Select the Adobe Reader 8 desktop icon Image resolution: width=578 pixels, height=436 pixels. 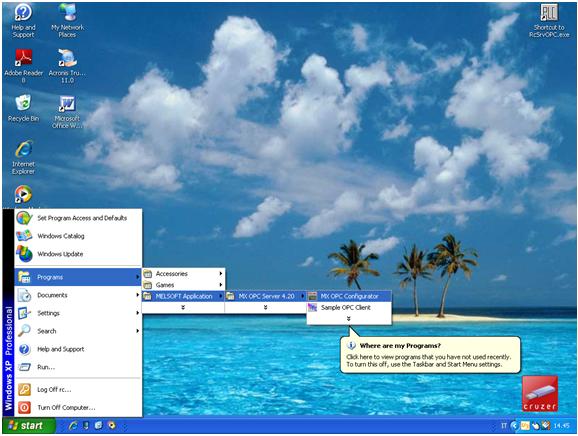click(x=23, y=67)
